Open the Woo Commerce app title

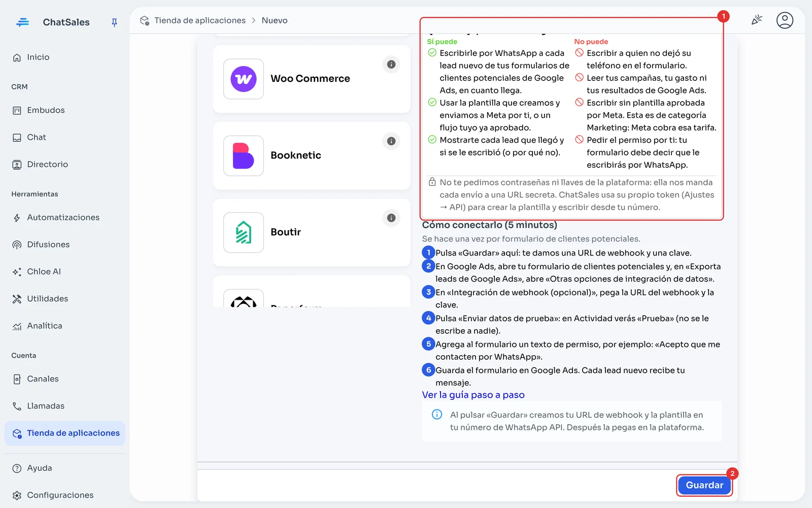pos(310,79)
